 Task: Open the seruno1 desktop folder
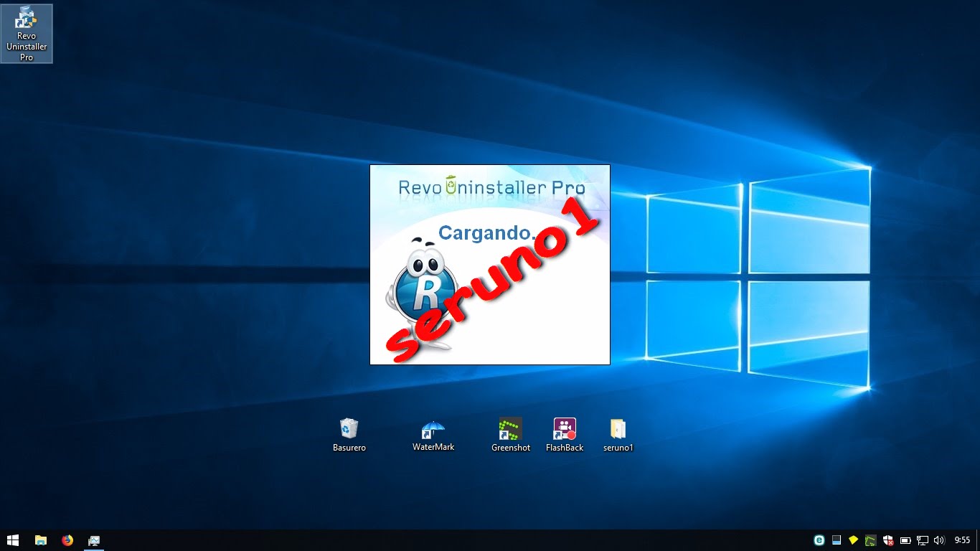pos(618,435)
